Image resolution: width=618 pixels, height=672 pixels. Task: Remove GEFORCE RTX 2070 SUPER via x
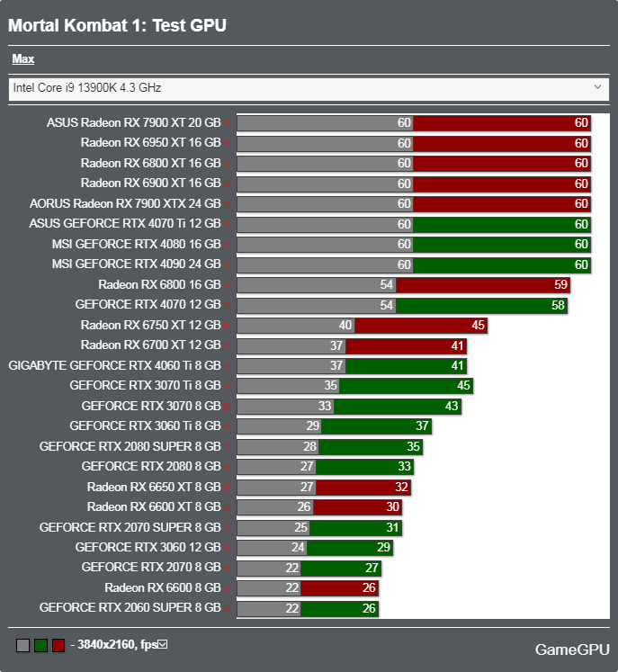coord(228,528)
